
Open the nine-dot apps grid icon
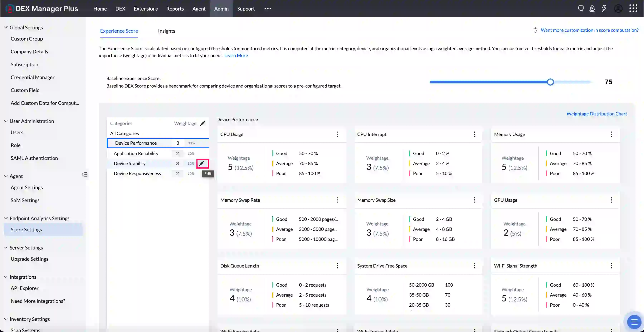(x=633, y=8)
